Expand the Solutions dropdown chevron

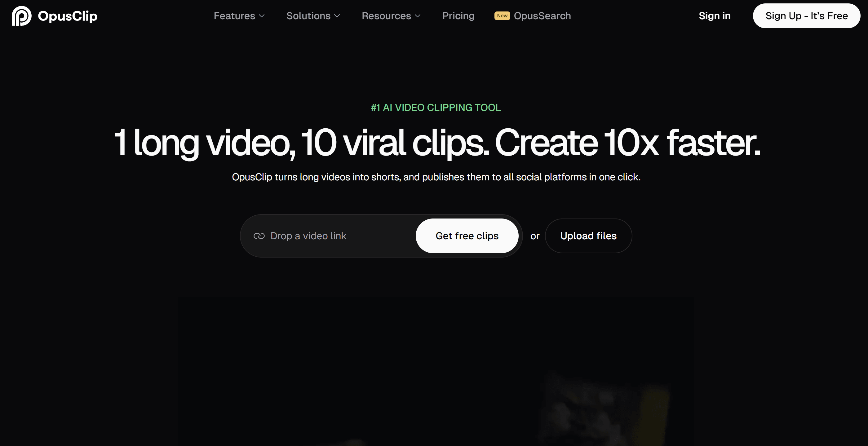pyautogui.click(x=337, y=16)
